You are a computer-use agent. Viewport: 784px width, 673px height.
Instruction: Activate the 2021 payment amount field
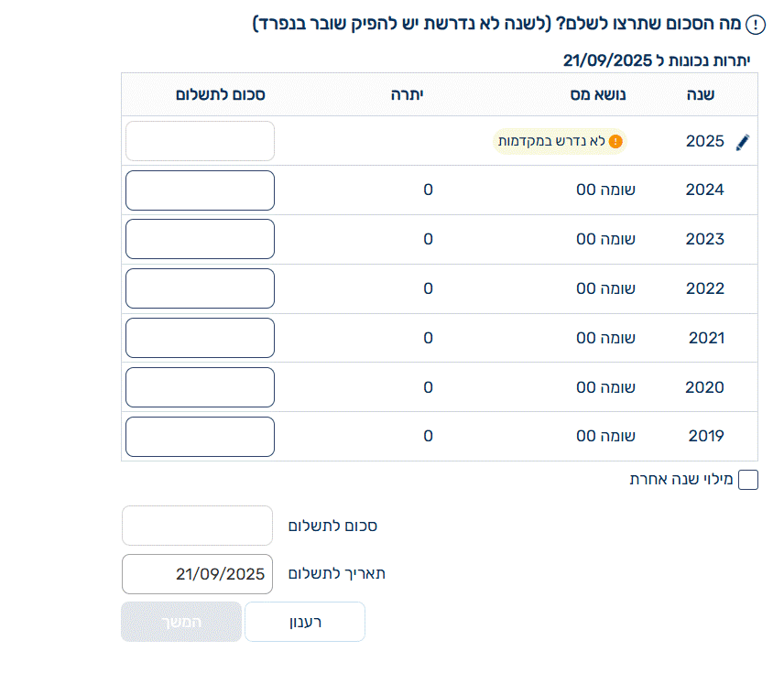(x=200, y=338)
